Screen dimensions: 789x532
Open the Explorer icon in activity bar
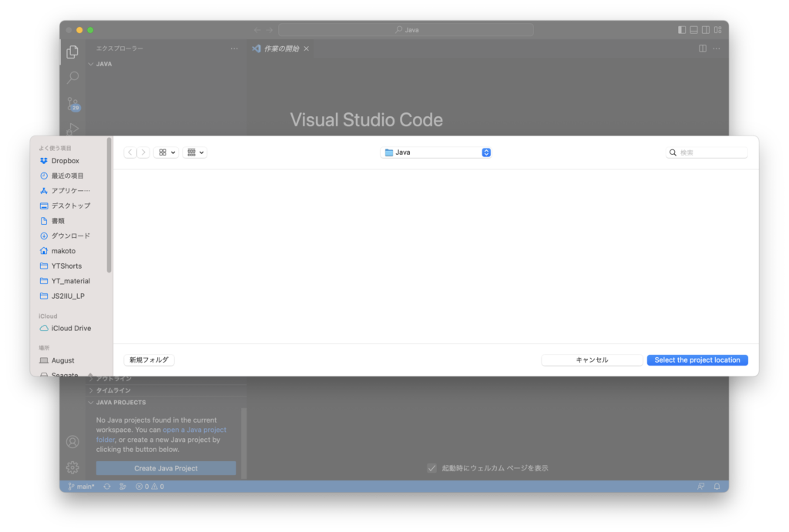coord(72,52)
